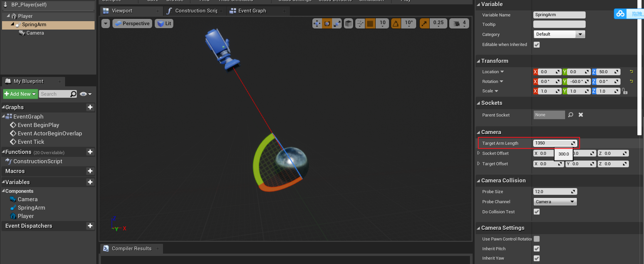
Task: Toggle world/local coordinate space cube
Action: click(x=348, y=24)
